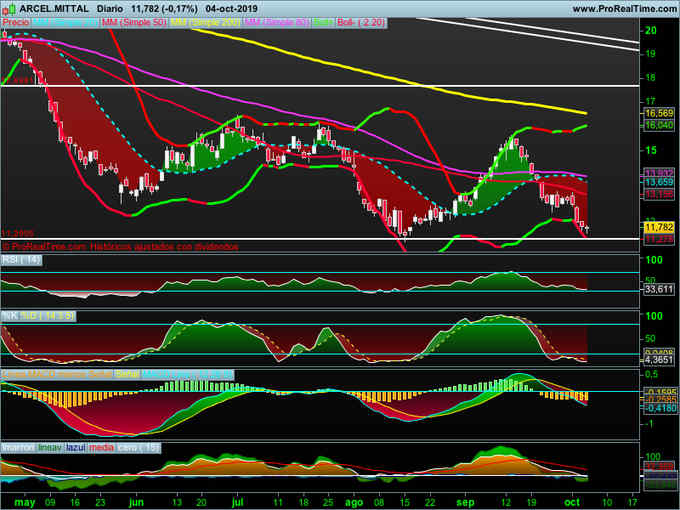Click the stochastic value 4,3651 tag

[x=659, y=360]
